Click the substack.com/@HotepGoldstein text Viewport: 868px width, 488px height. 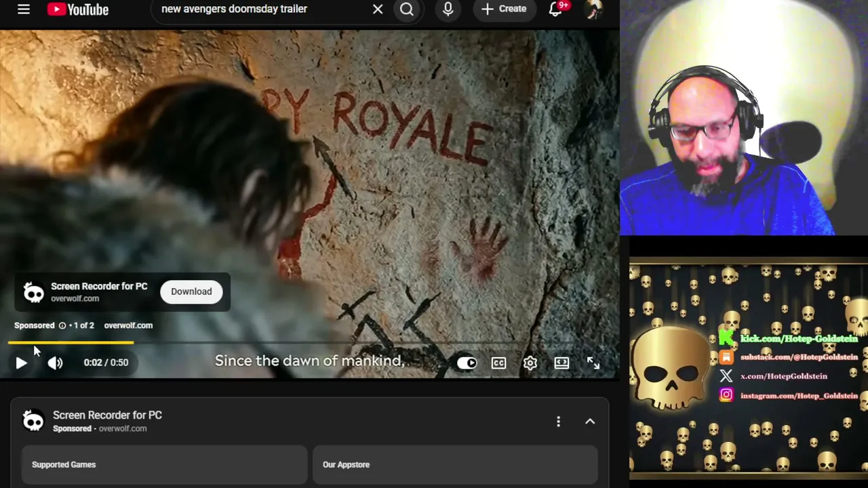coord(799,357)
